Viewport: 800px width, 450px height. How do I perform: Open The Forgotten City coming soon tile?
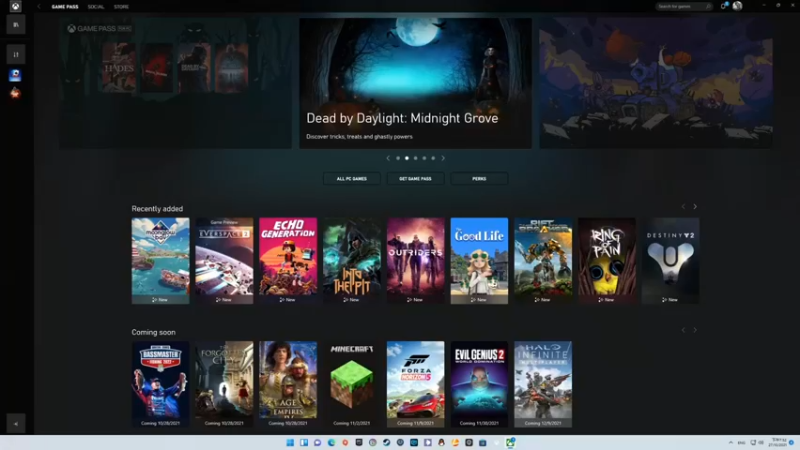tap(224, 384)
